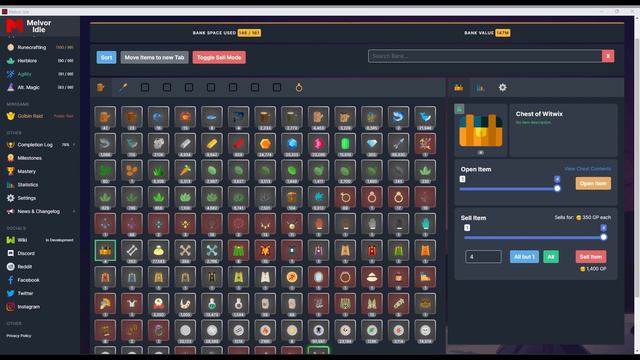
Task: Expand the News & Changelog arrow
Action: [74, 211]
